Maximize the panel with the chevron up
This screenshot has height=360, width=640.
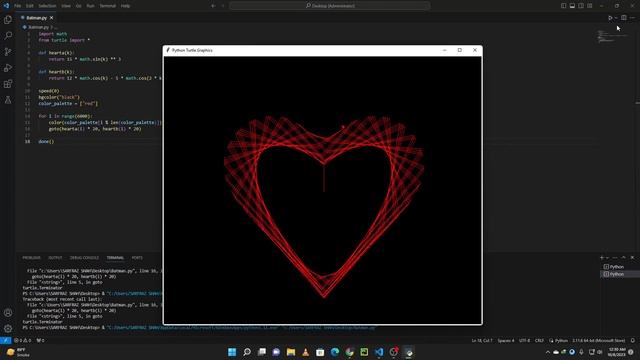tap(624, 258)
